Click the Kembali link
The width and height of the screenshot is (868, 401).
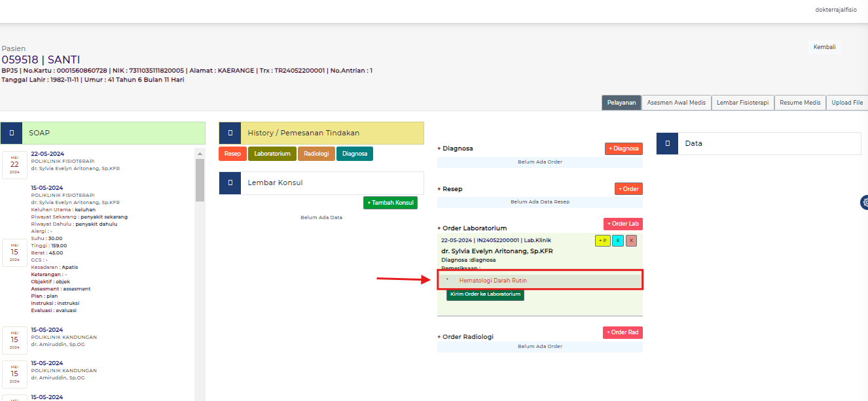point(824,46)
